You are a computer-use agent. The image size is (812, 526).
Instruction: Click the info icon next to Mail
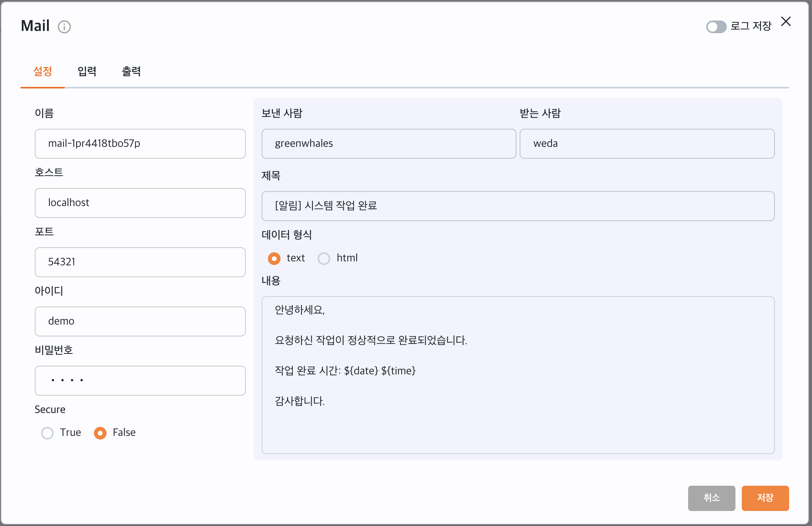(64, 27)
